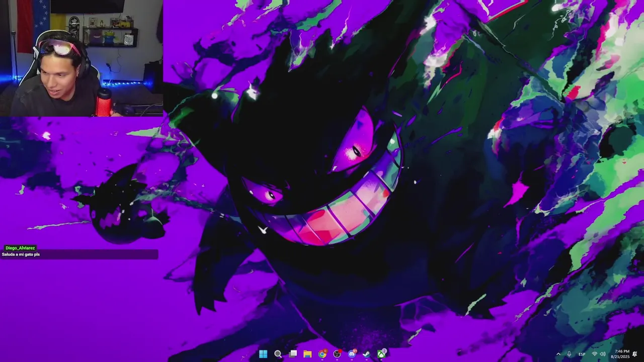Open the Windows Start menu

click(x=263, y=354)
